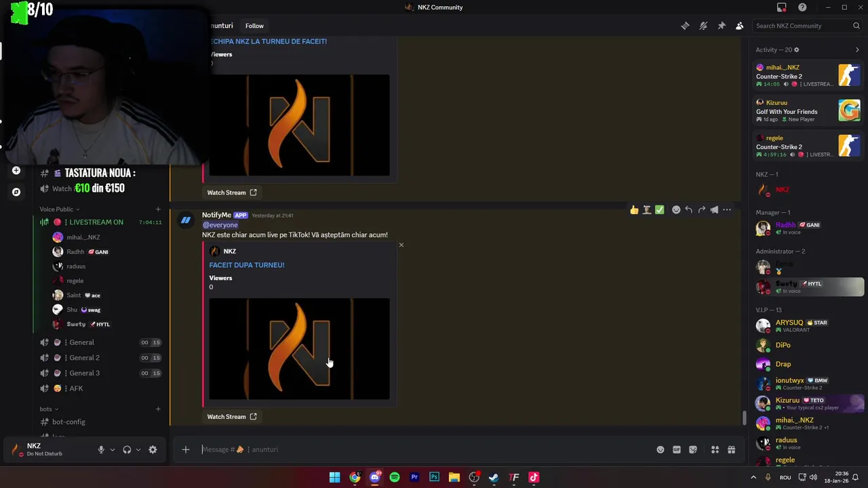Screen dimensions: 868x488
Task: Toggle headphone deafen in user panel
Action: 127,449
